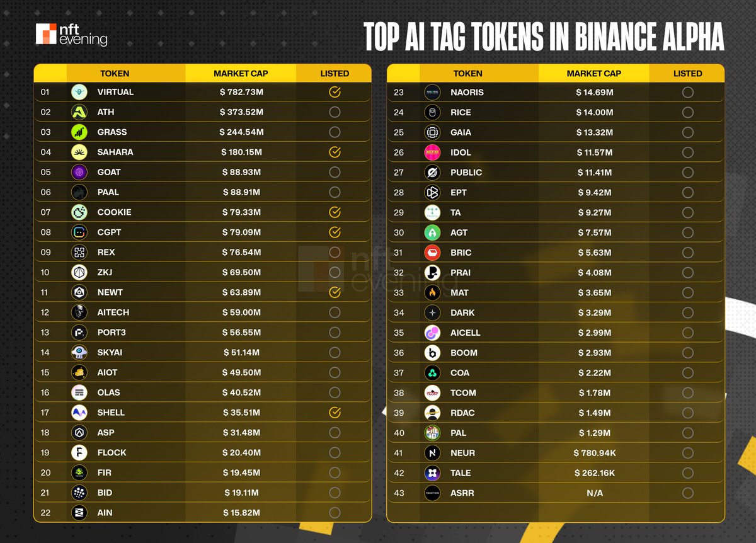Click the right table TOKEN header

[x=467, y=74]
